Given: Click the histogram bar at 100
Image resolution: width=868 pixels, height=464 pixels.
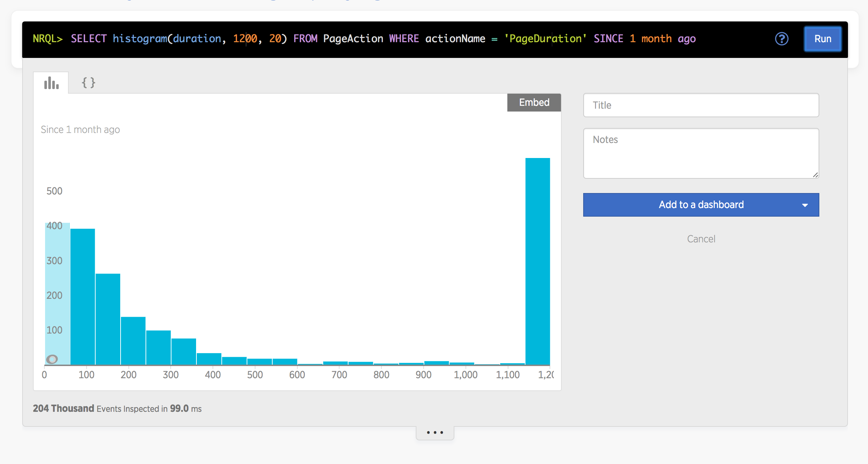Looking at the screenshot, I should pos(83,297).
